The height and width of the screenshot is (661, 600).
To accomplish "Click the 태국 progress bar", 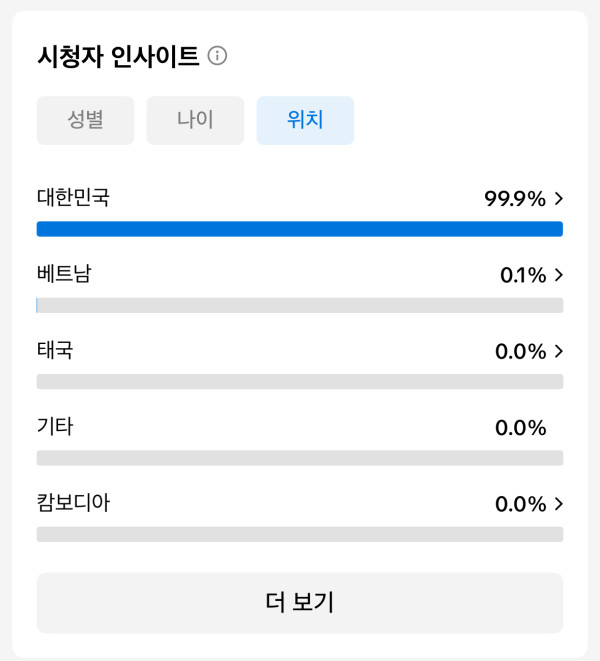I will [300, 382].
